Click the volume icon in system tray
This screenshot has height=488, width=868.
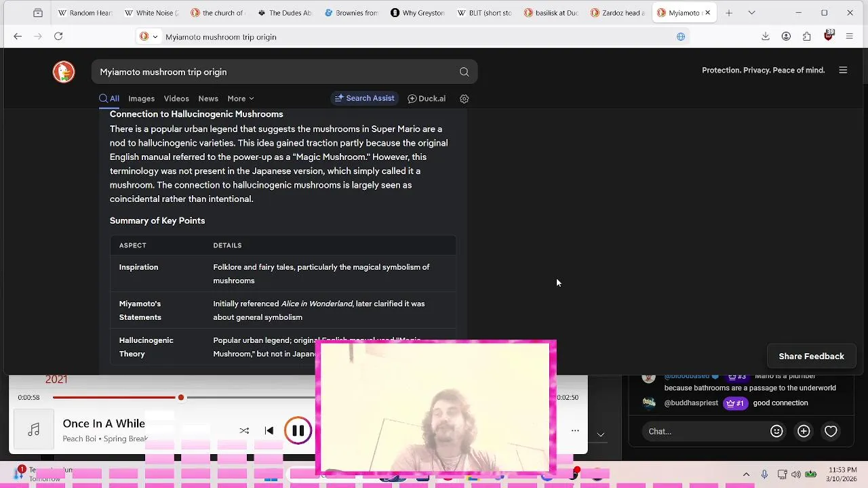point(795,474)
